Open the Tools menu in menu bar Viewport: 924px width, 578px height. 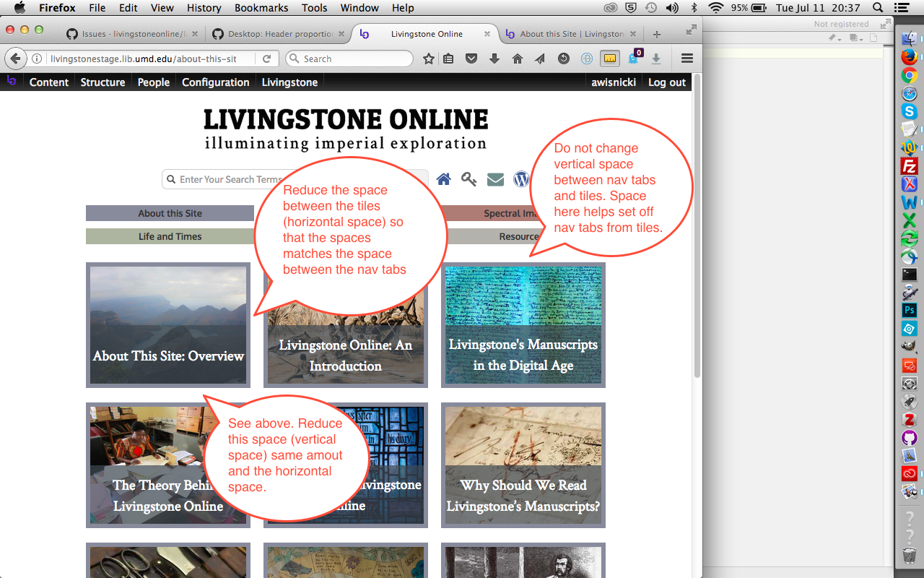pos(315,8)
